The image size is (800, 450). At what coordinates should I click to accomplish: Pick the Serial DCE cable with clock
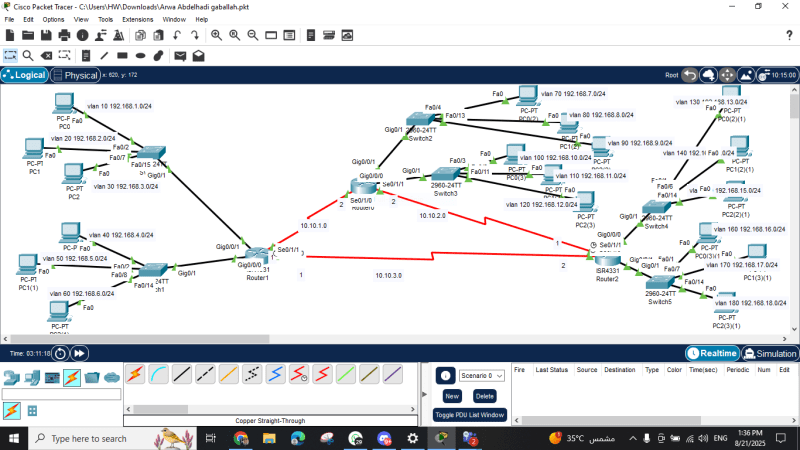pos(299,374)
